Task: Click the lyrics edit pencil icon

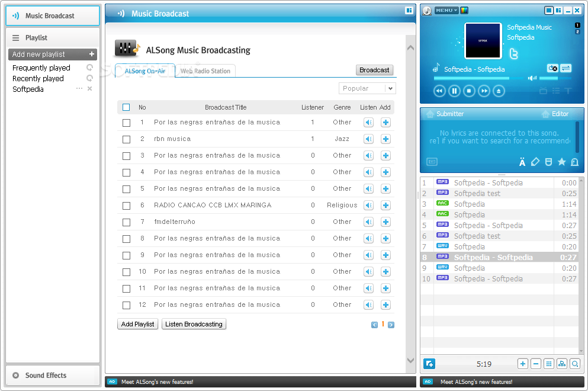Action: tap(535, 162)
